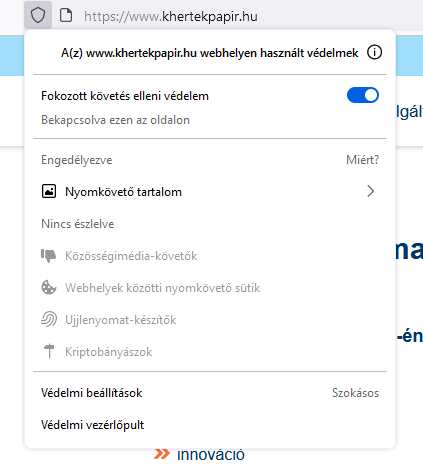Click the cookie icon for tracking cookies
Screen dimensions: 423x468
pyautogui.click(x=49, y=287)
